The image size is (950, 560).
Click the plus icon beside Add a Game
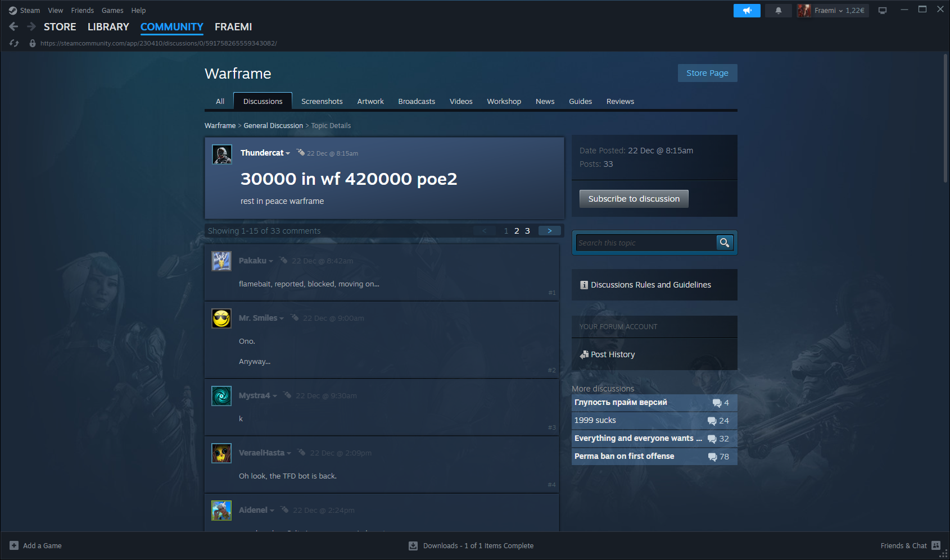click(14, 545)
